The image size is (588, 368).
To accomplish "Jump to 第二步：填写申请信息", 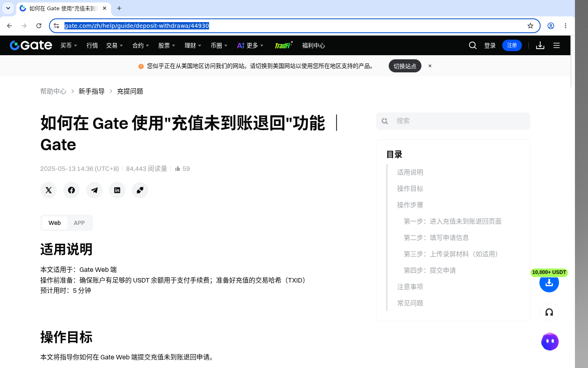I will click(x=436, y=238).
